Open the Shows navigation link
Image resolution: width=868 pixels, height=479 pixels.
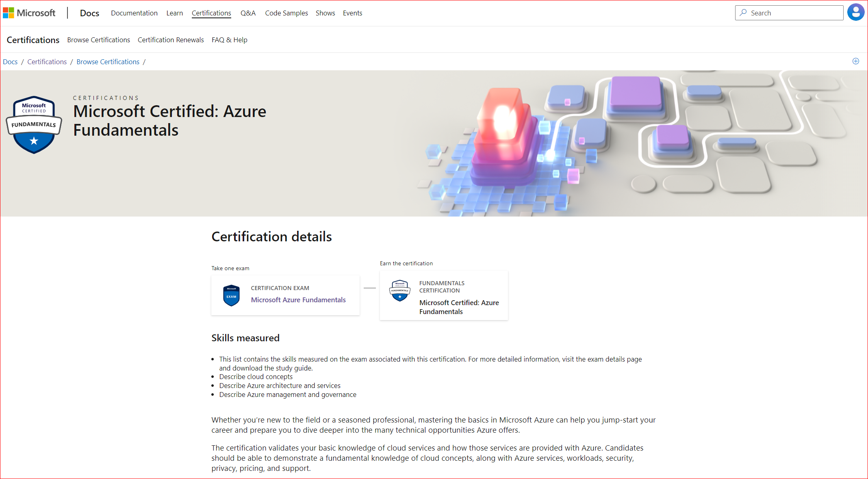pyautogui.click(x=325, y=13)
